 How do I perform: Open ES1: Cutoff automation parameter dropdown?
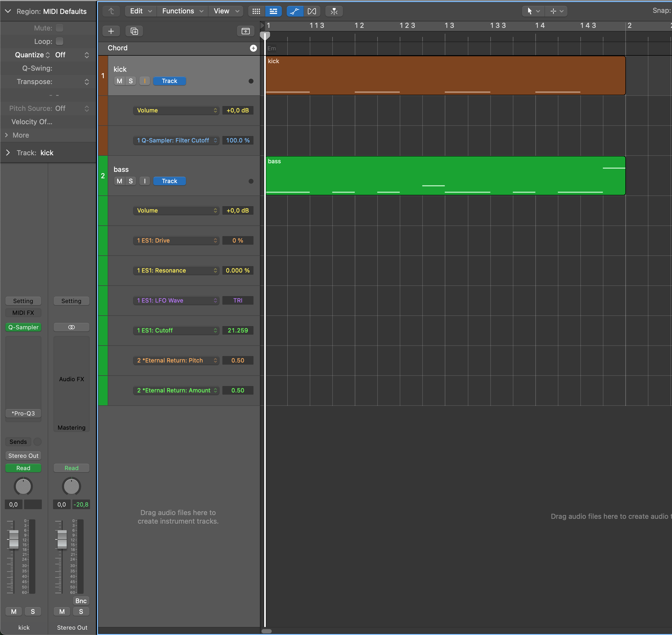(x=176, y=330)
